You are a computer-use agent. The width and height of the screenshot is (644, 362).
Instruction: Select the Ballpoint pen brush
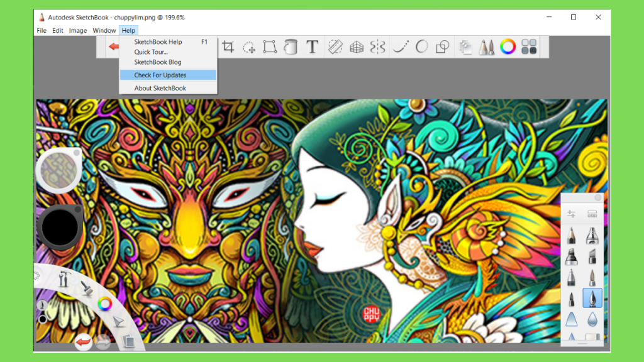coord(571,277)
